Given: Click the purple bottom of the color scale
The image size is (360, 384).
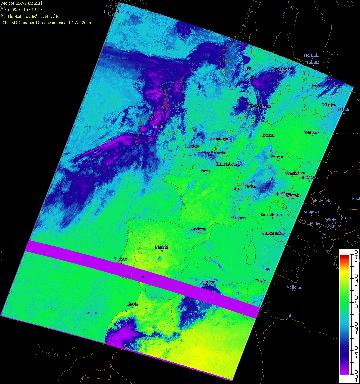Looking at the screenshot, I should pyautogui.click(x=344, y=371).
